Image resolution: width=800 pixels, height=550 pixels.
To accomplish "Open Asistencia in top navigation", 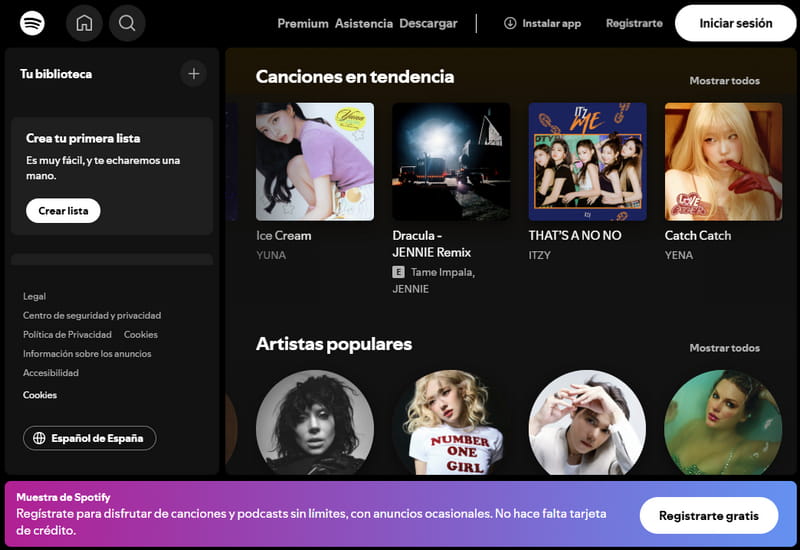I will [x=364, y=23].
